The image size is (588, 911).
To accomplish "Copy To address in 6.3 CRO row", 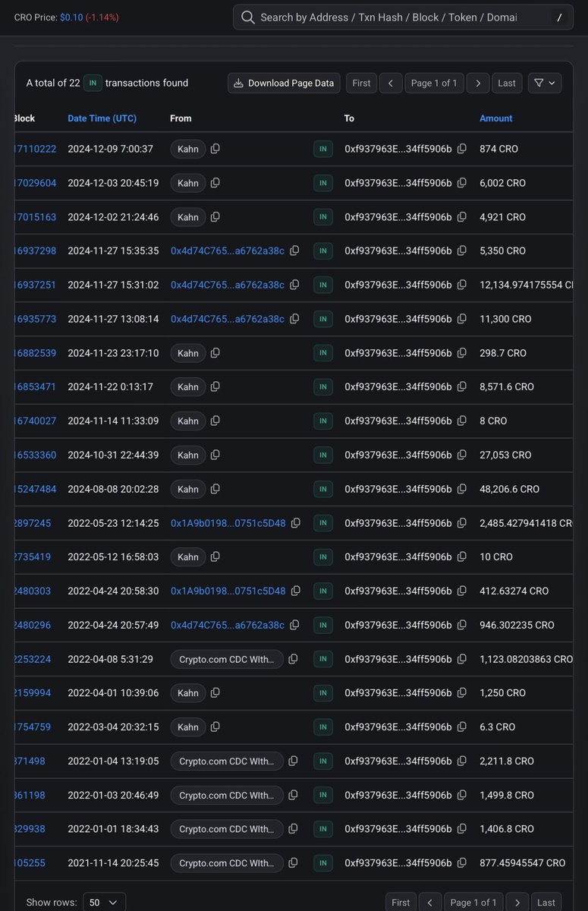I will pyautogui.click(x=462, y=727).
